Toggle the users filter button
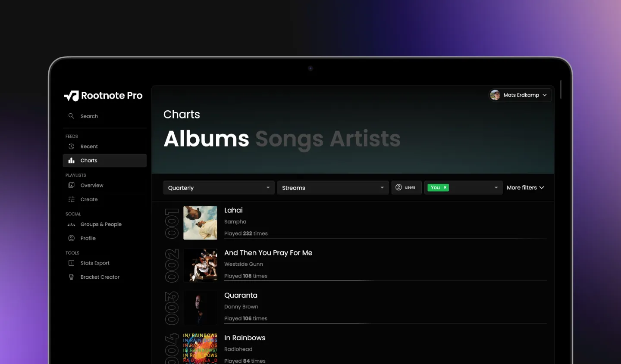 (406, 187)
